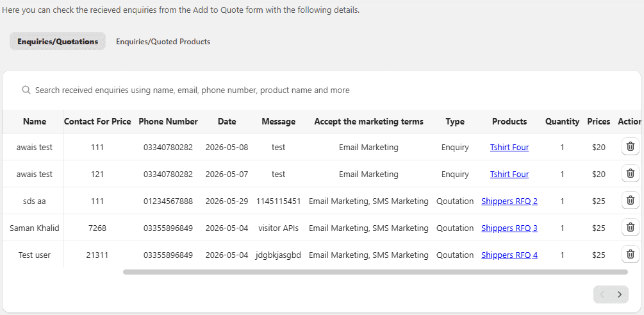Click the horizontal table scrollbar
This screenshot has width=644, height=315.
tap(376, 272)
